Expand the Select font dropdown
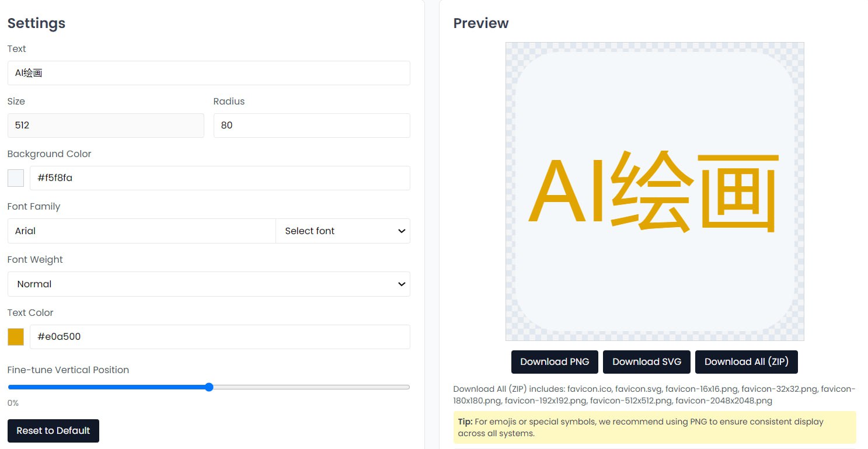This screenshot has height=449, width=868. (x=343, y=231)
